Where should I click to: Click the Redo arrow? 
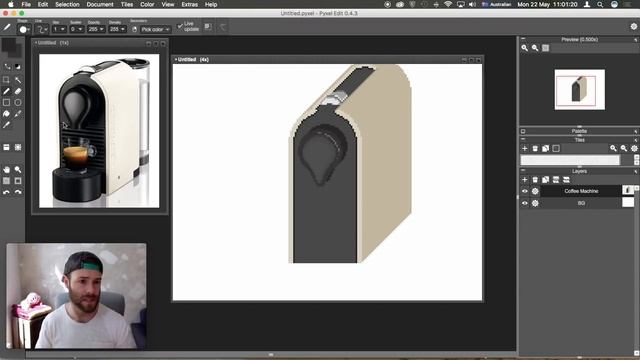coord(18,192)
